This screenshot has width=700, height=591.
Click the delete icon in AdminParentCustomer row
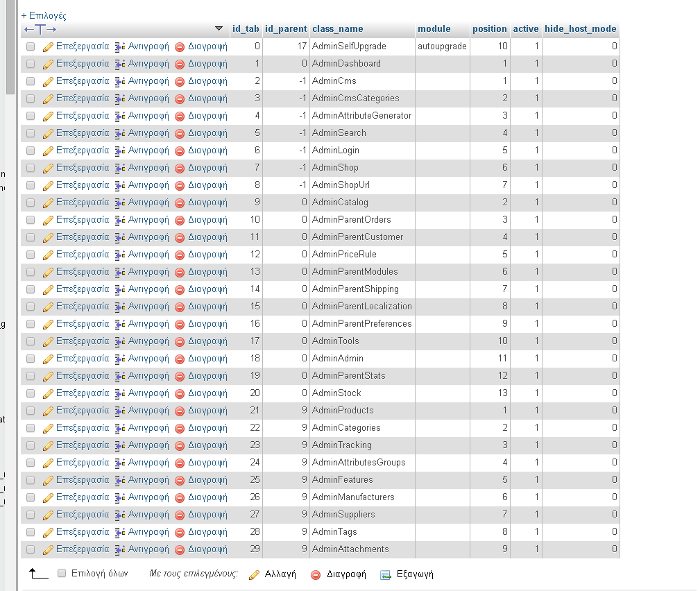[x=180, y=238]
